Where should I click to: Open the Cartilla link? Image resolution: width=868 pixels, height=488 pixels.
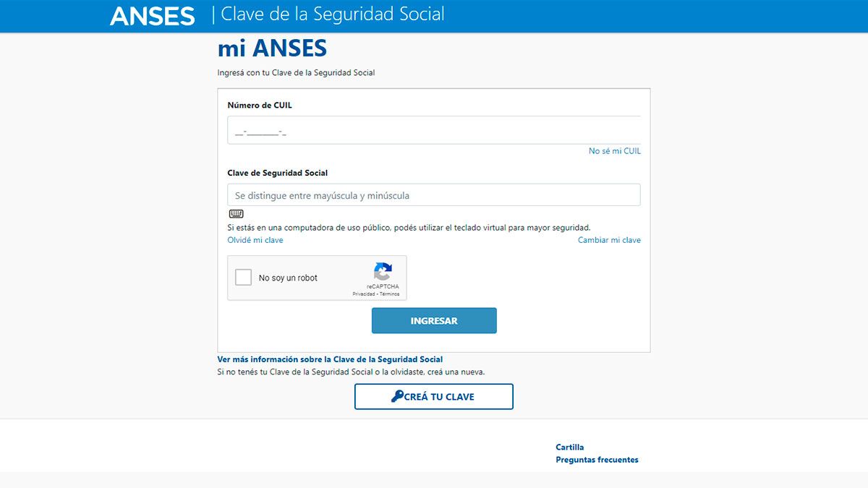point(570,447)
